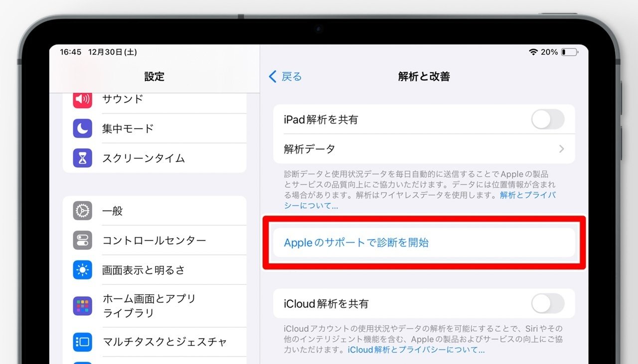This screenshot has height=364, width=638.
Task: Open スクリーンタイム settings
Action: coord(155,158)
